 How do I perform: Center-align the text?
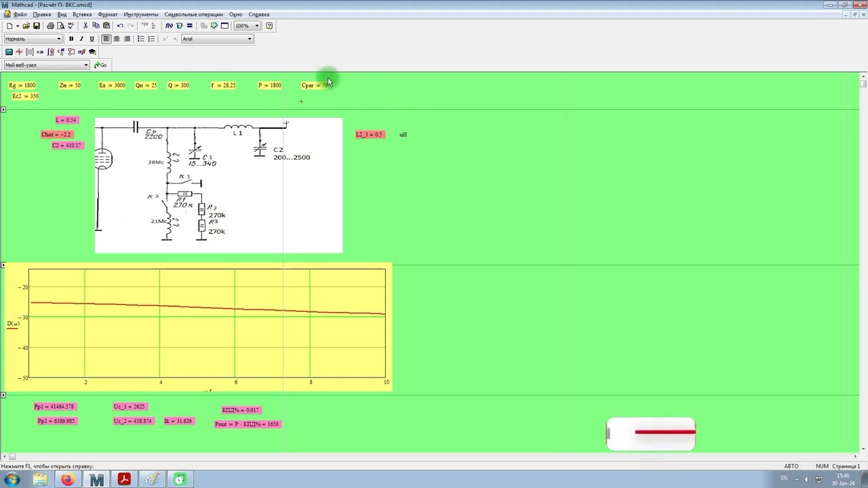coord(117,39)
